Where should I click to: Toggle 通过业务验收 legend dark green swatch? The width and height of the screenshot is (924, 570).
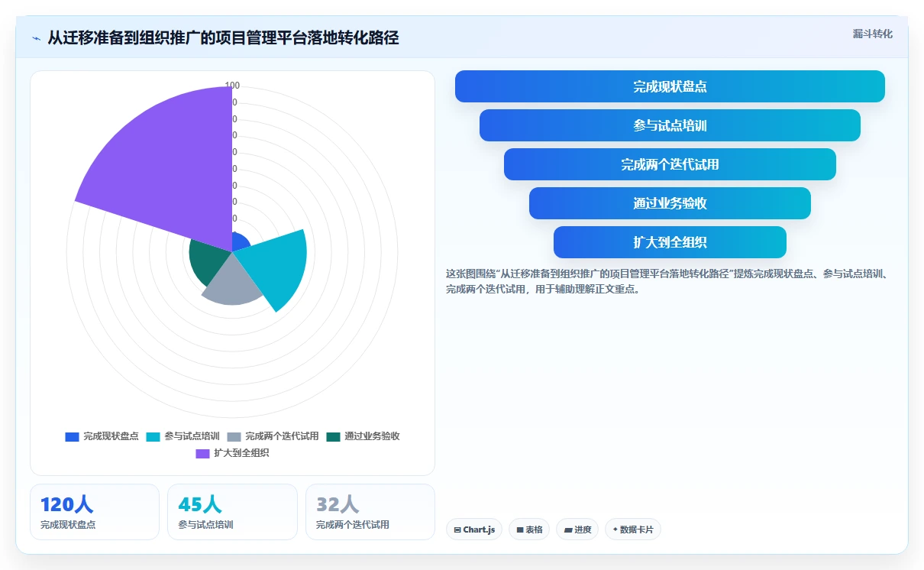click(x=333, y=436)
